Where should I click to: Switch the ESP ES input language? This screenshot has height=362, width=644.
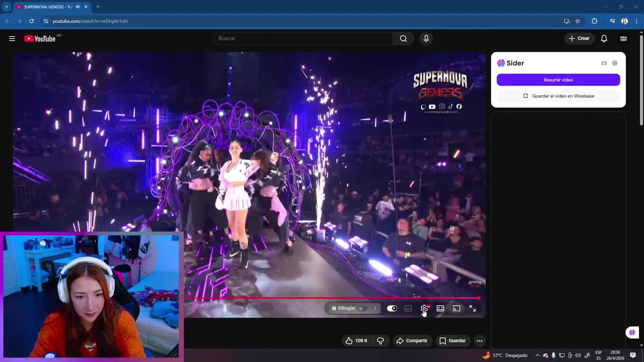point(599,355)
